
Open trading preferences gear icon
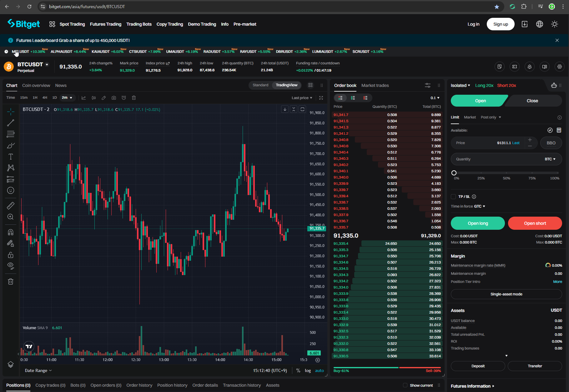pyautogui.click(x=560, y=67)
